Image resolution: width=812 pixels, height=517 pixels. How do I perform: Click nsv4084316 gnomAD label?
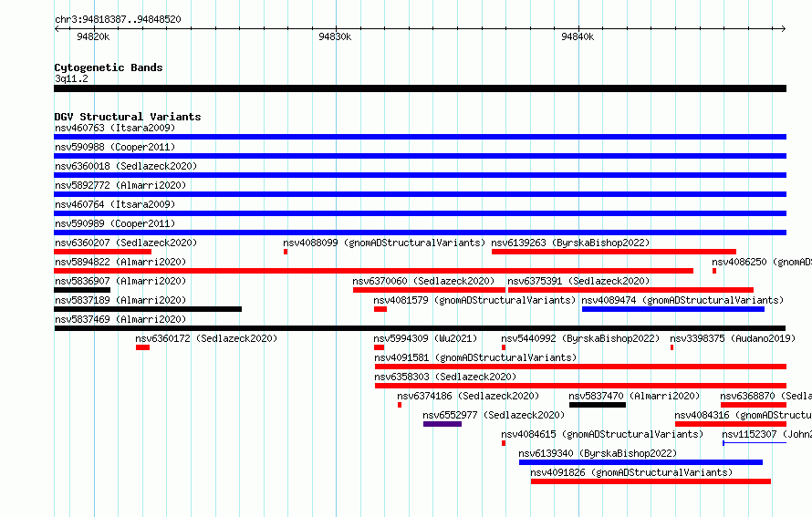[744, 415]
